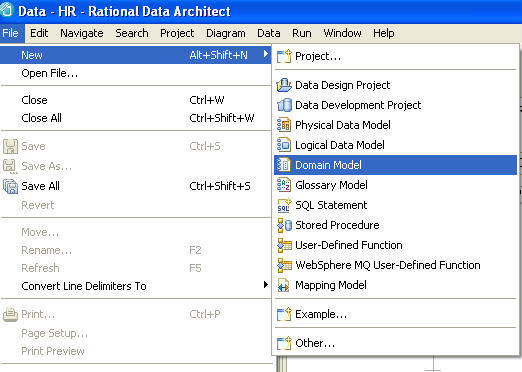Expand the New submenu arrow
Viewport: 522px width, 372px height.
(x=266, y=54)
